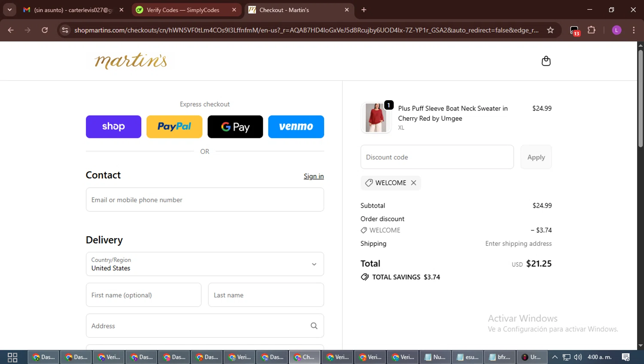Close the Verify Codes tab
The height and width of the screenshot is (364, 644).
[x=234, y=10]
